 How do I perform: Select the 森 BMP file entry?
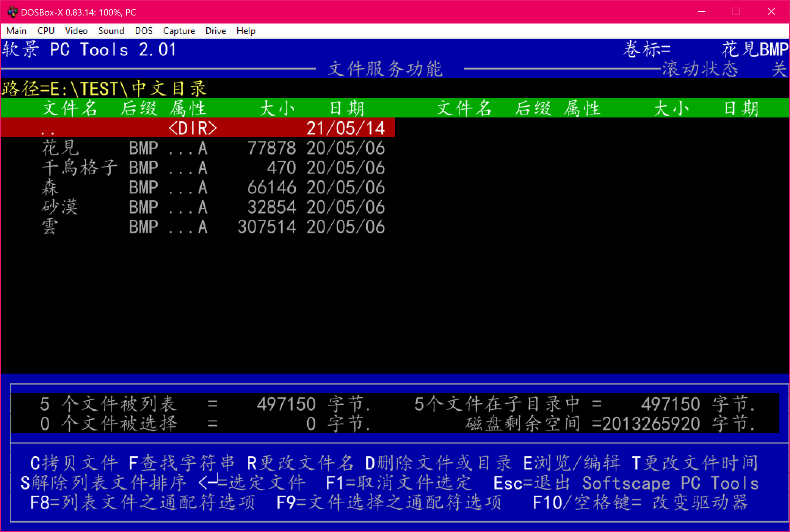coord(212,187)
